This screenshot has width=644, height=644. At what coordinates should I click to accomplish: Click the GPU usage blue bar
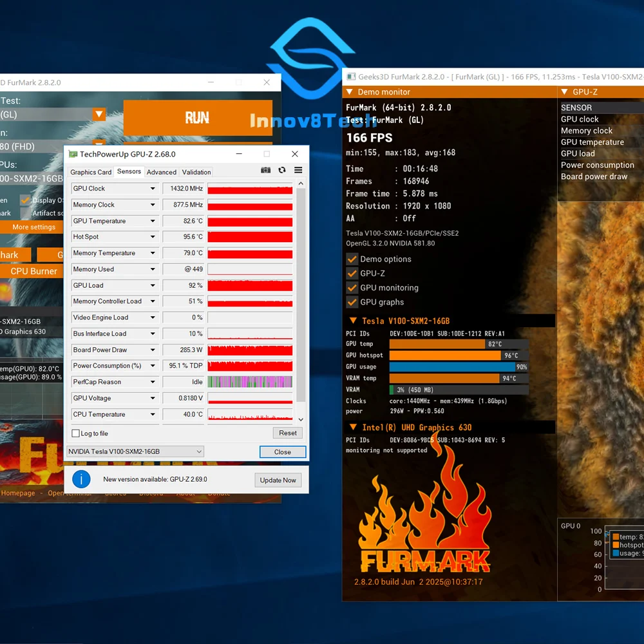452,367
